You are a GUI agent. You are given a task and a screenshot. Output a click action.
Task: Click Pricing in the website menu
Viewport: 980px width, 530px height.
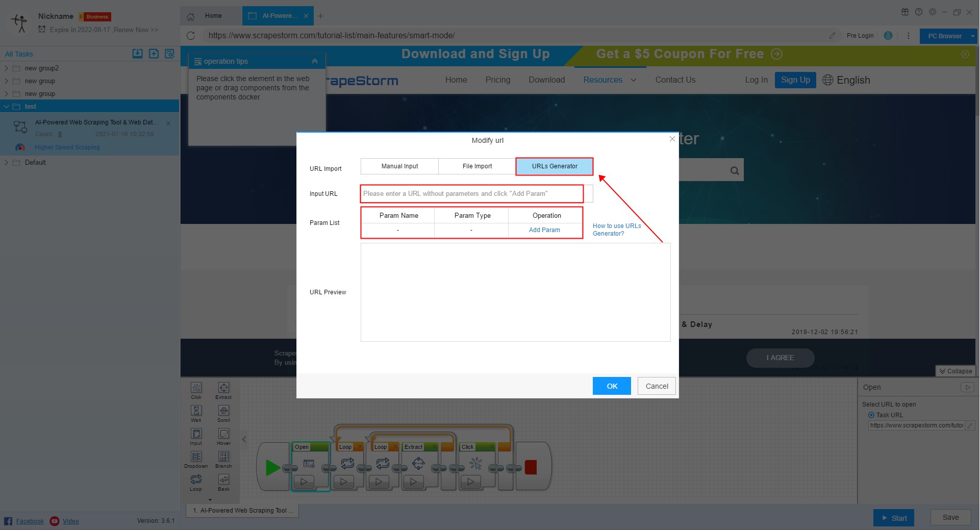[497, 80]
